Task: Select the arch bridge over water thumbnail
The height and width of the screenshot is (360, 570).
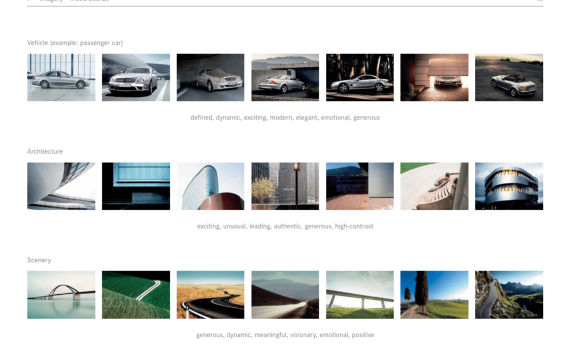Action: pyautogui.click(x=61, y=295)
